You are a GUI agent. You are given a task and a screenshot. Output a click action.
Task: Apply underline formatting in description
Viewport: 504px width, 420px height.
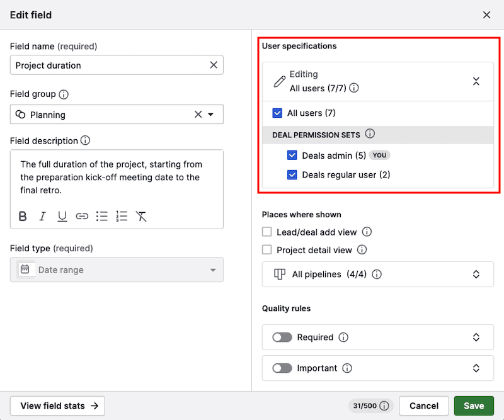click(x=62, y=217)
